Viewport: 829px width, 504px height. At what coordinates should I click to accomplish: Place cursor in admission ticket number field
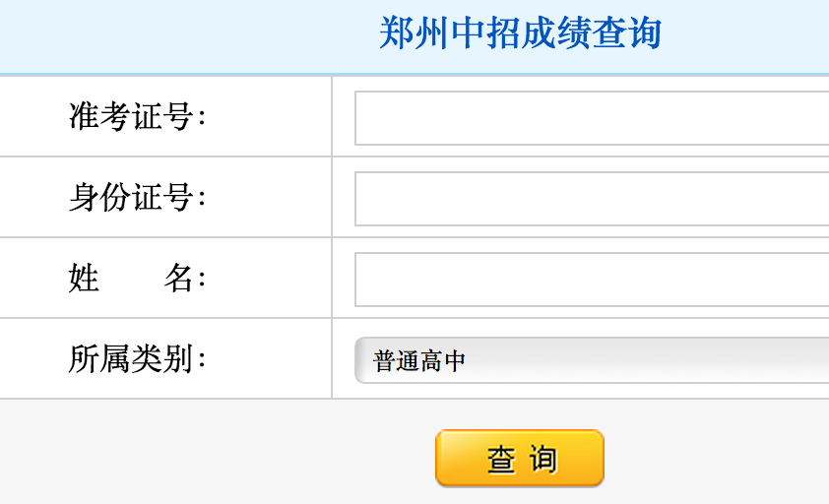591,118
